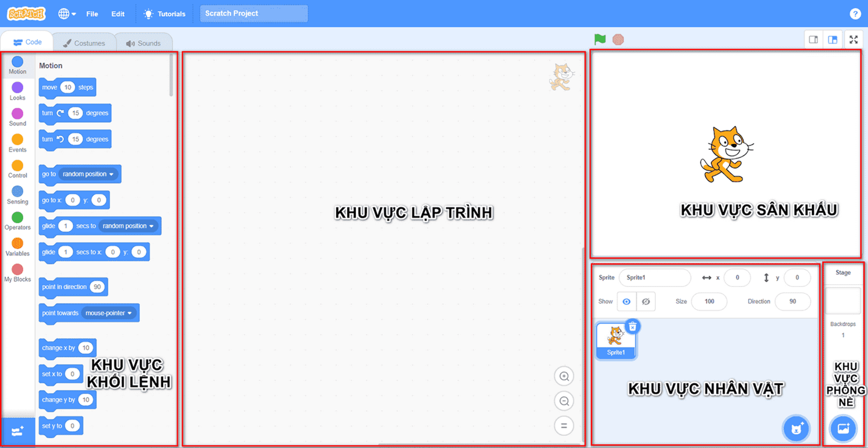This screenshot has width=868, height=448.
Task: Open the go to random position dropdown
Action: click(x=88, y=174)
